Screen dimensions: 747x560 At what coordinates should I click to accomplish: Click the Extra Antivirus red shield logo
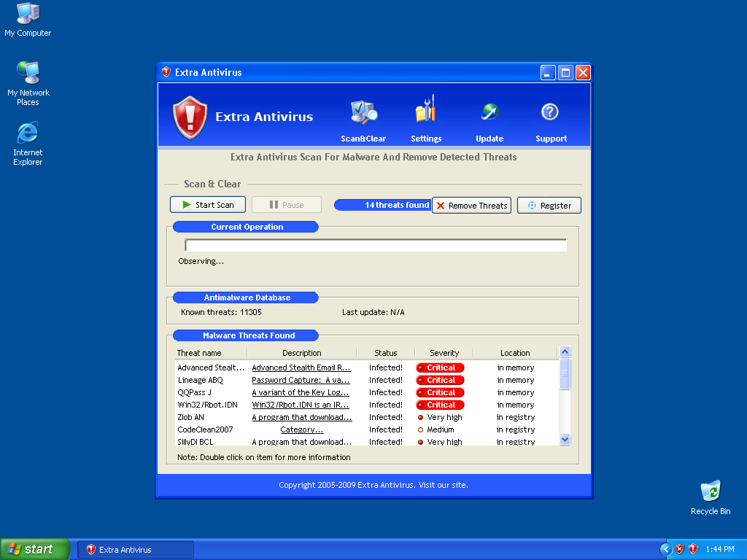pyautogui.click(x=190, y=117)
